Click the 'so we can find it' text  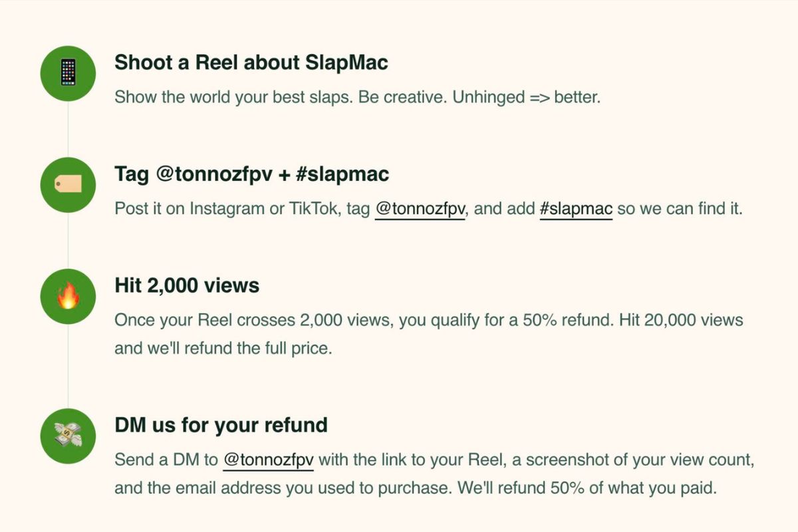[x=678, y=209]
